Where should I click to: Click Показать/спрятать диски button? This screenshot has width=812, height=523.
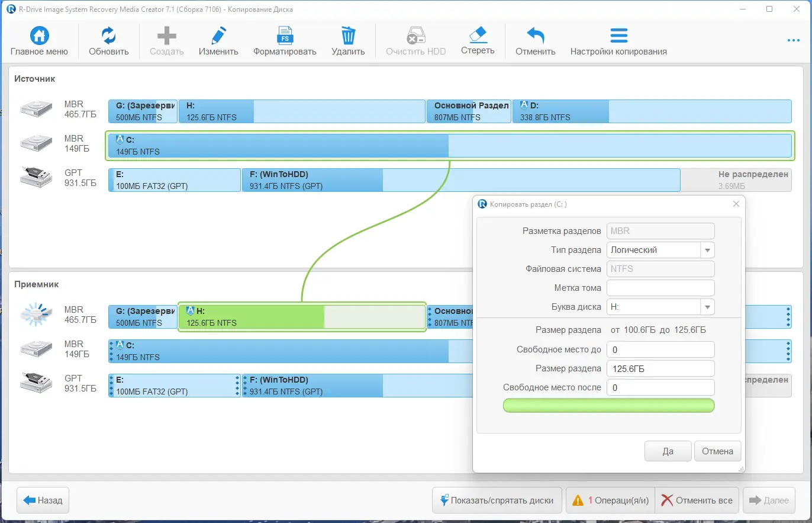coord(497,500)
